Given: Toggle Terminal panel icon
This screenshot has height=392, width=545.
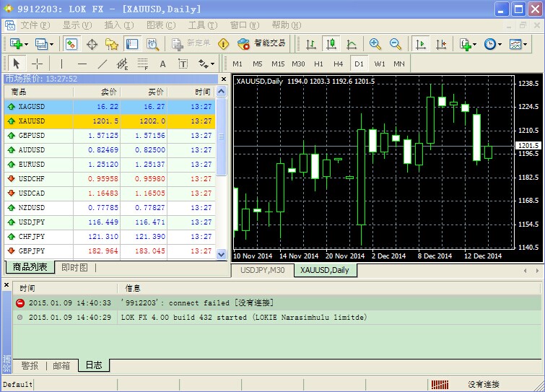Looking at the screenshot, I should [x=132, y=44].
